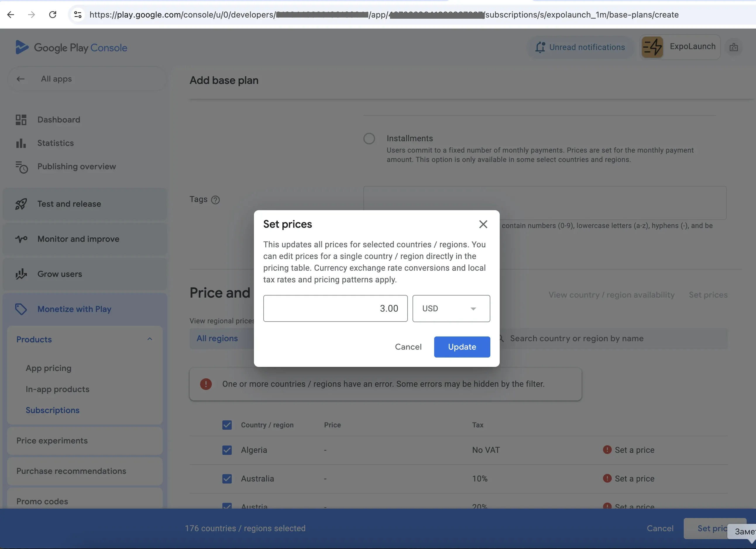Open Publishing overview via the clock icon
The height and width of the screenshot is (549, 756).
22,167
